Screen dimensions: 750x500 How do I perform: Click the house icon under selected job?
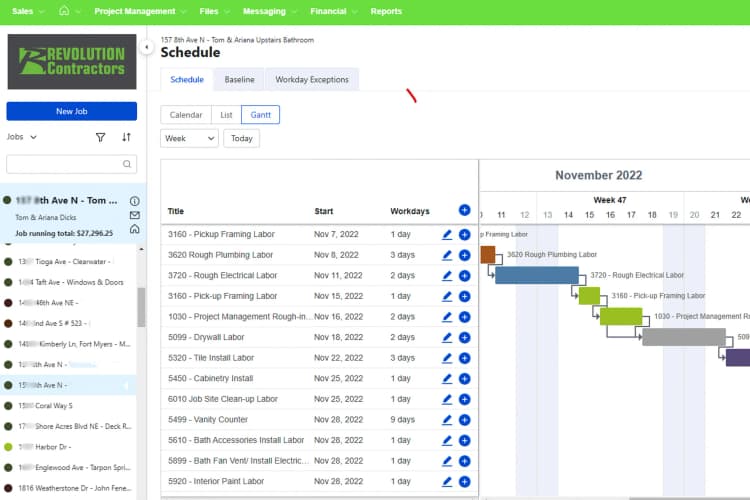pyautogui.click(x=135, y=229)
